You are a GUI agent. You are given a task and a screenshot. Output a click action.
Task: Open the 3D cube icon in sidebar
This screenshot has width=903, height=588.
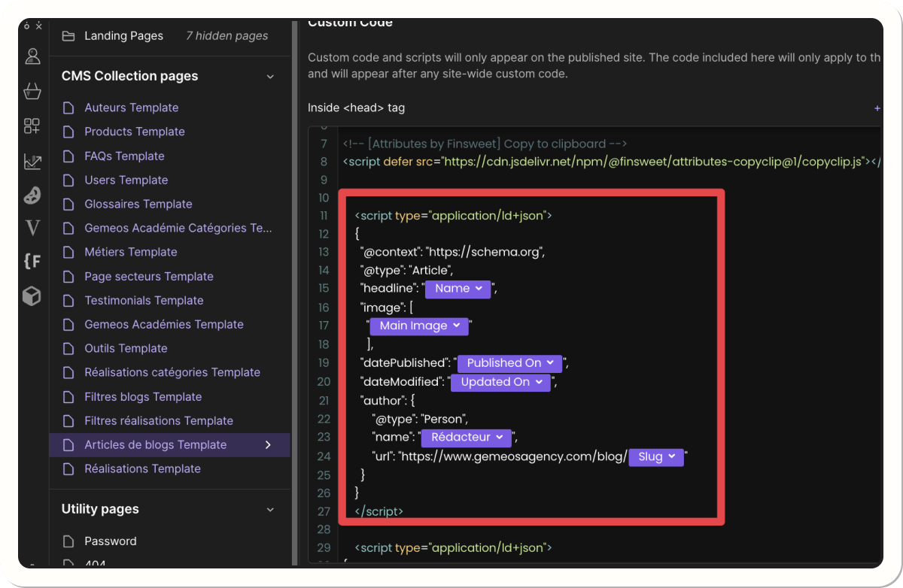[32, 296]
